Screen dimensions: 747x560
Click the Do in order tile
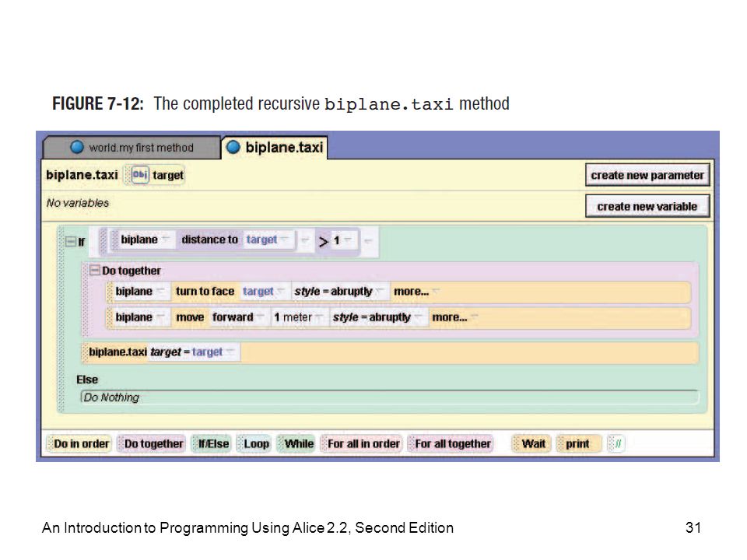79,444
